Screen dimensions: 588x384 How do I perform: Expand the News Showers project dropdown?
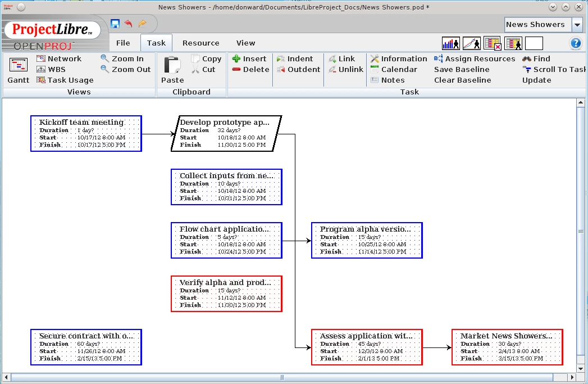tap(577, 25)
